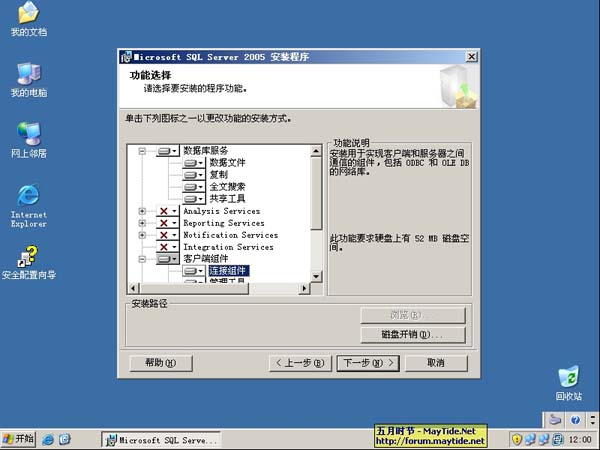Expand the Reporting Services node
This screenshot has width=600, height=450.
143,223
